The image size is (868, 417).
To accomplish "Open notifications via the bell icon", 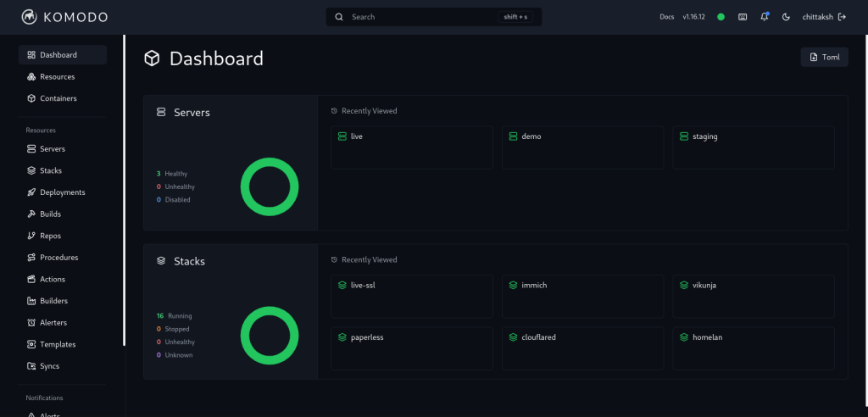I will pos(765,17).
